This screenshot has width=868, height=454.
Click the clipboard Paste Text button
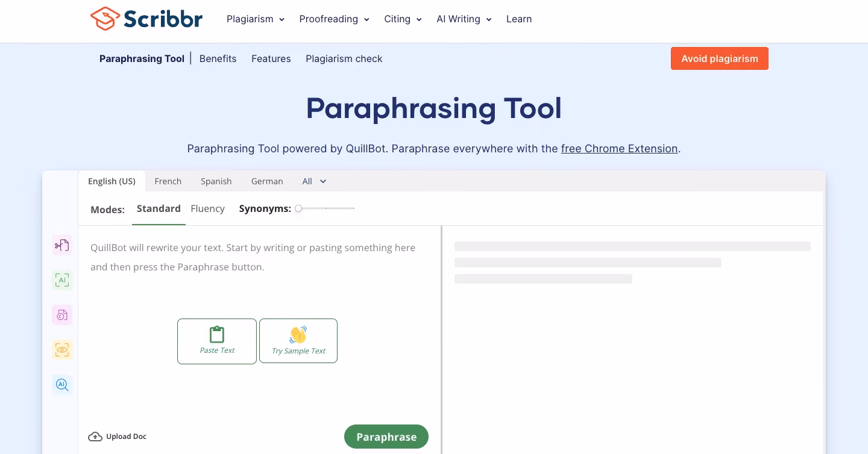[x=217, y=341]
